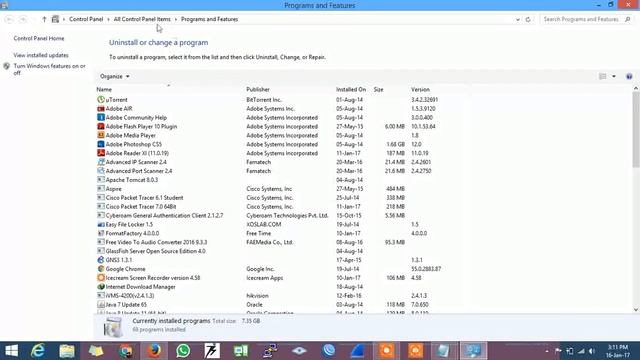
Task: Click the Icecream Screen Recorder icon
Action: [101, 278]
